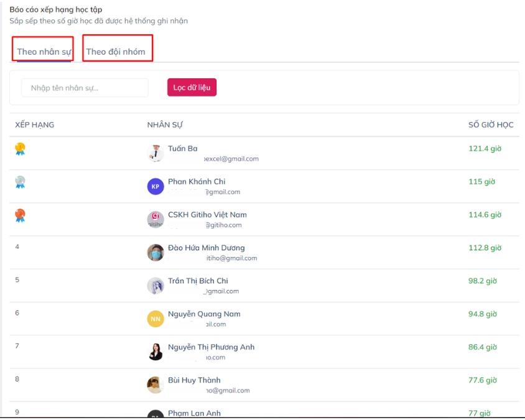Click the gitiho.com email under CSKH Gitiho
Image resolution: width=525 pixels, height=420 pixels.
point(223,225)
